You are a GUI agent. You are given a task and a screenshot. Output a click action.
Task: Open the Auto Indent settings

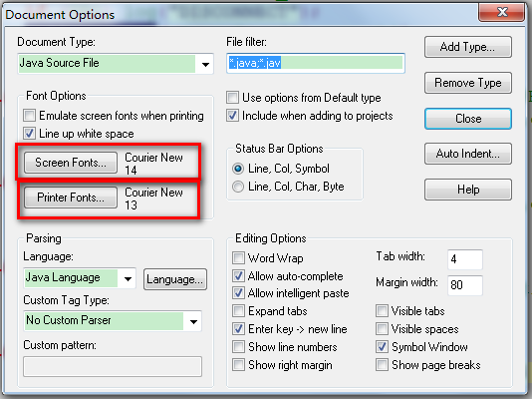[x=468, y=154]
